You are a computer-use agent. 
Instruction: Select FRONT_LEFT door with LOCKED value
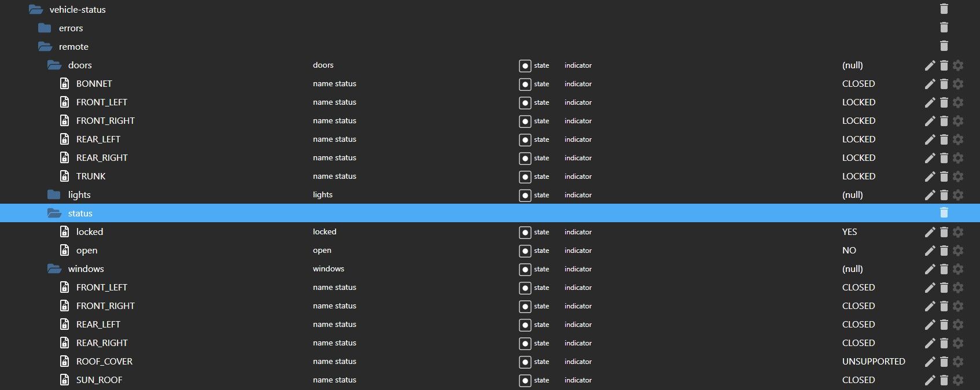tap(102, 102)
